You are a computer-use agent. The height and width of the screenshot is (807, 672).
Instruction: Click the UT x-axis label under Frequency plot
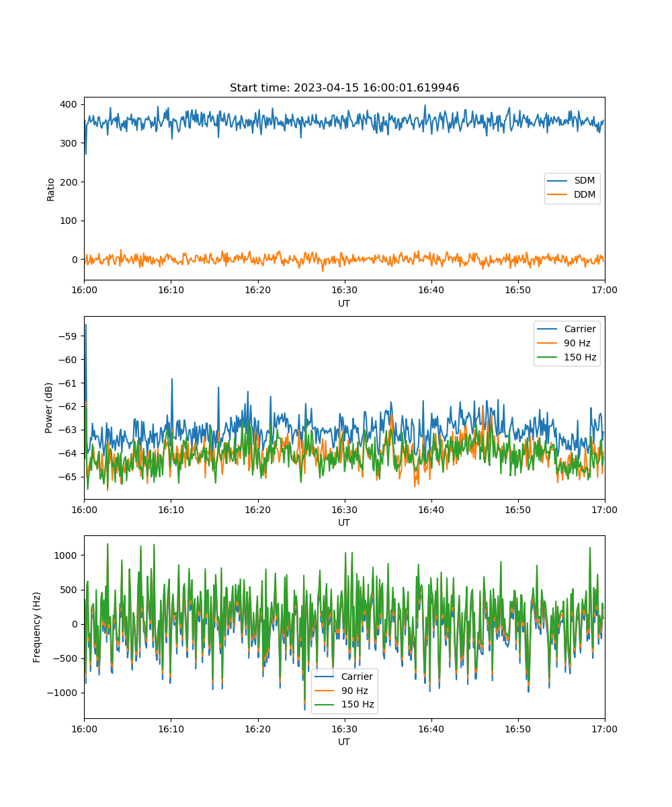pyautogui.click(x=344, y=742)
